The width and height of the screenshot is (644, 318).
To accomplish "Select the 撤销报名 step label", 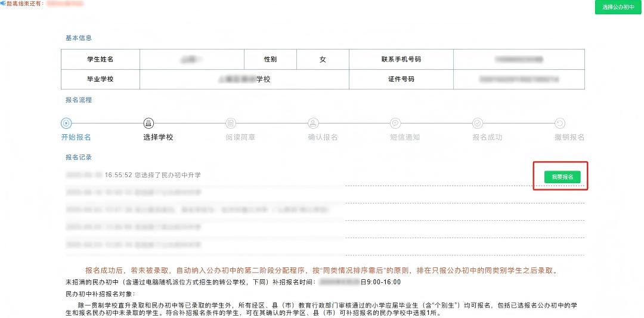I will (569, 137).
